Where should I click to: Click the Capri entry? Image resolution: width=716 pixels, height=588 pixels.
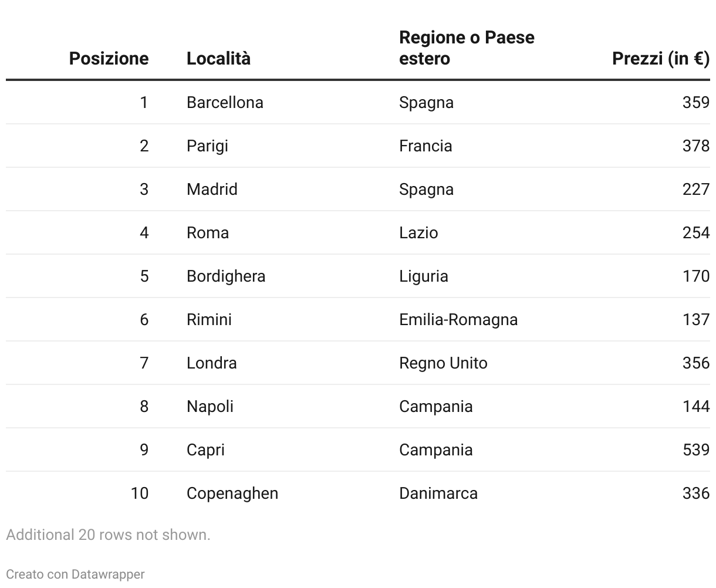pyautogui.click(x=205, y=450)
